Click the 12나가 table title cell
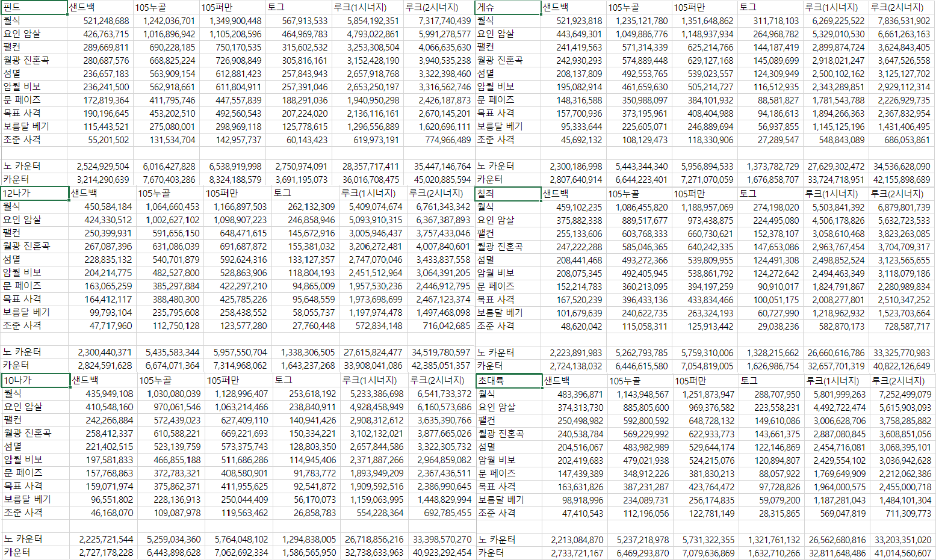Image resolution: width=936 pixels, height=560 pixels. [x=34, y=193]
